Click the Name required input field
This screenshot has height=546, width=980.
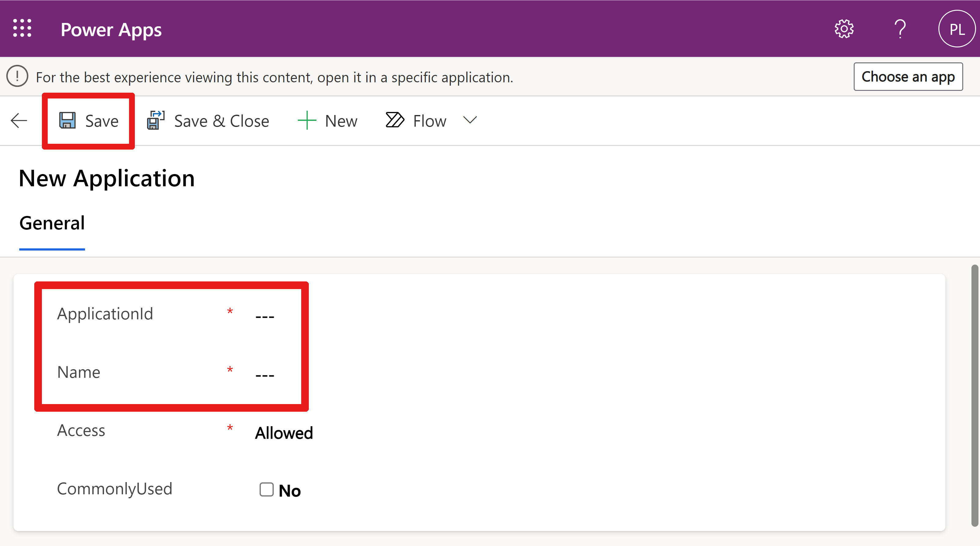265,372
